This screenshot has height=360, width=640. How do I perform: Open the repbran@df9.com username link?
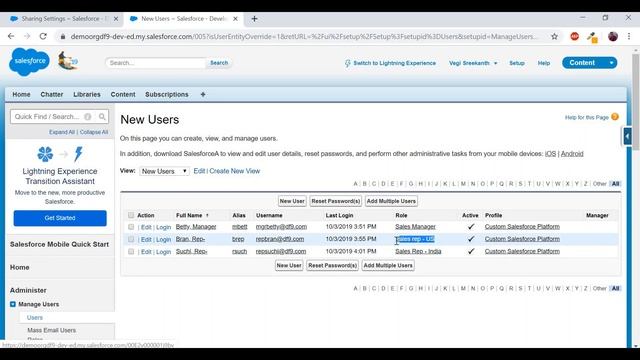280,239
